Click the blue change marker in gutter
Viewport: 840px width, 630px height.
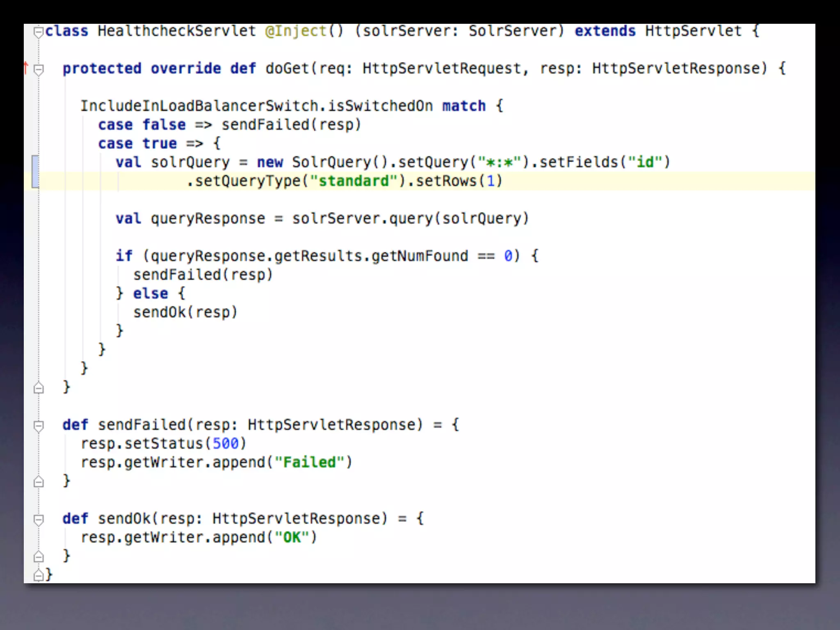[35, 172]
